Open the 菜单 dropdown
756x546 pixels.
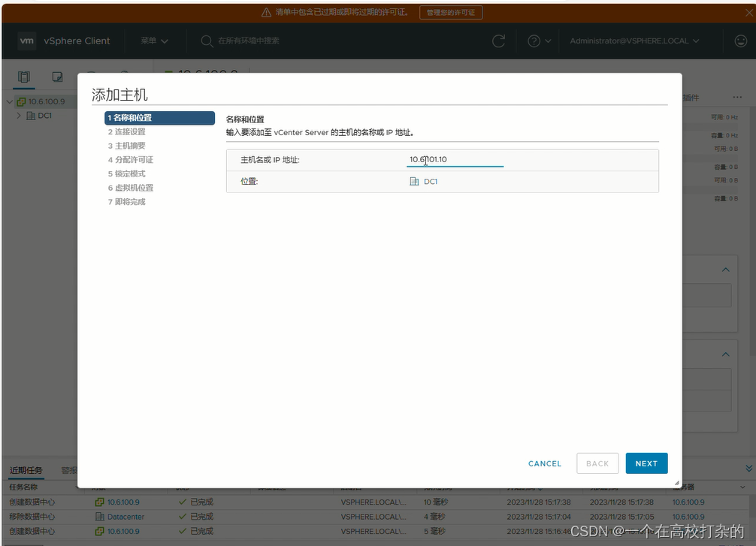(x=154, y=41)
